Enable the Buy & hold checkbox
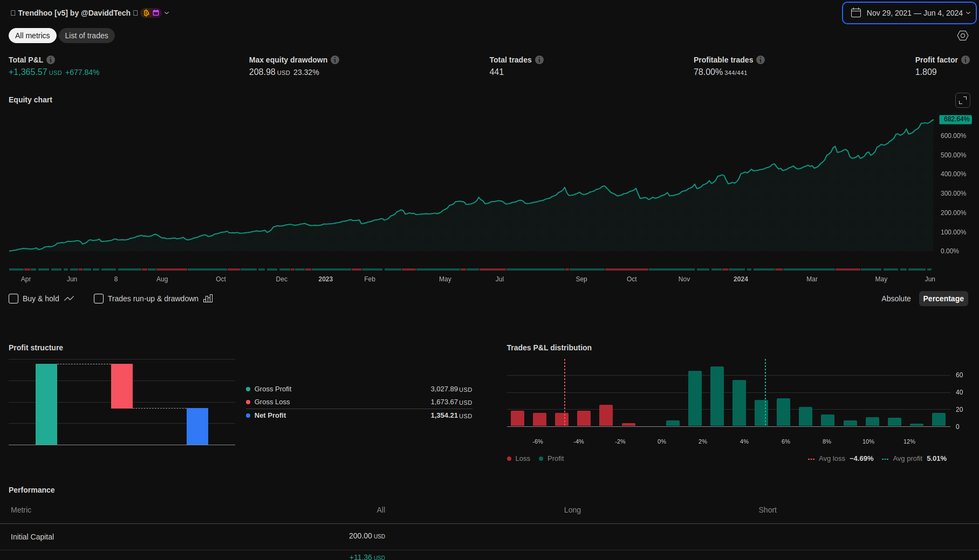The image size is (979, 560). coord(13,299)
